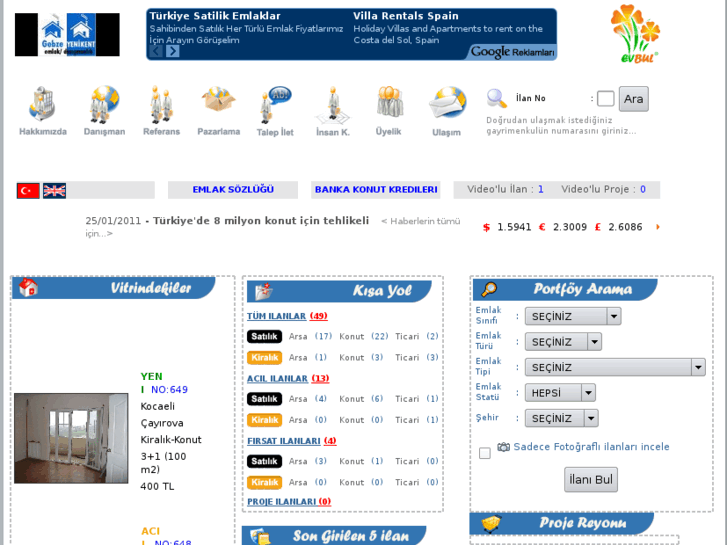This screenshot has height=545, width=727.
Task: Click Satılık badge under FIRSAT İLANLARI
Action: (264, 462)
